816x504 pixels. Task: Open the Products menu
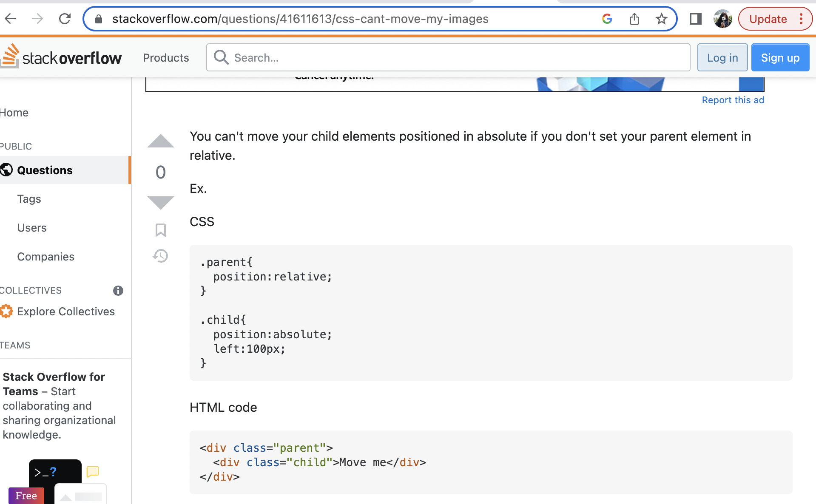tap(166, 58)
